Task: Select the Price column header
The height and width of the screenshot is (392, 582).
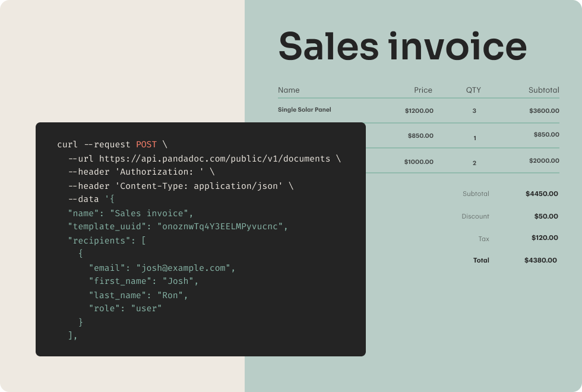Action: [423, 90]
